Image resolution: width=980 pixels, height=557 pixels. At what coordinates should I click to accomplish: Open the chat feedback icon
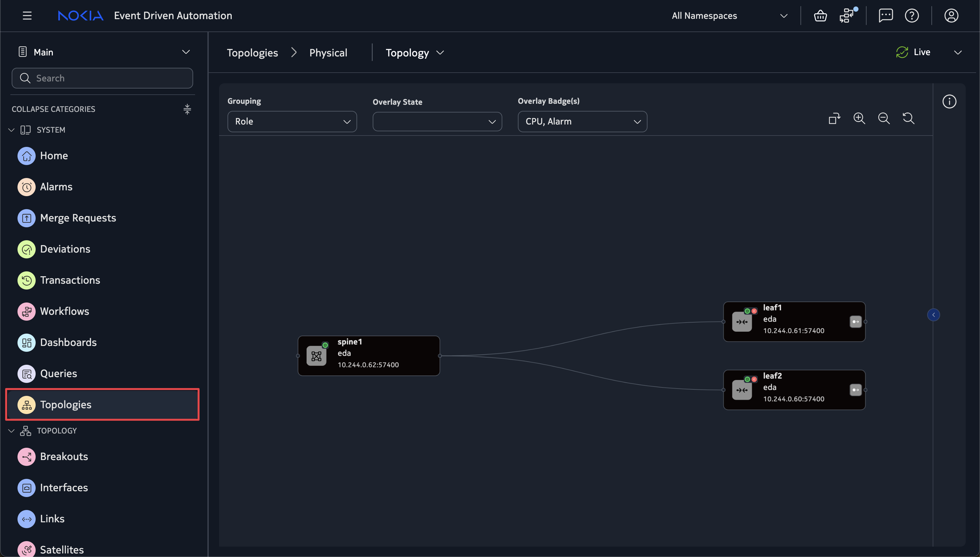click(886, 16)
